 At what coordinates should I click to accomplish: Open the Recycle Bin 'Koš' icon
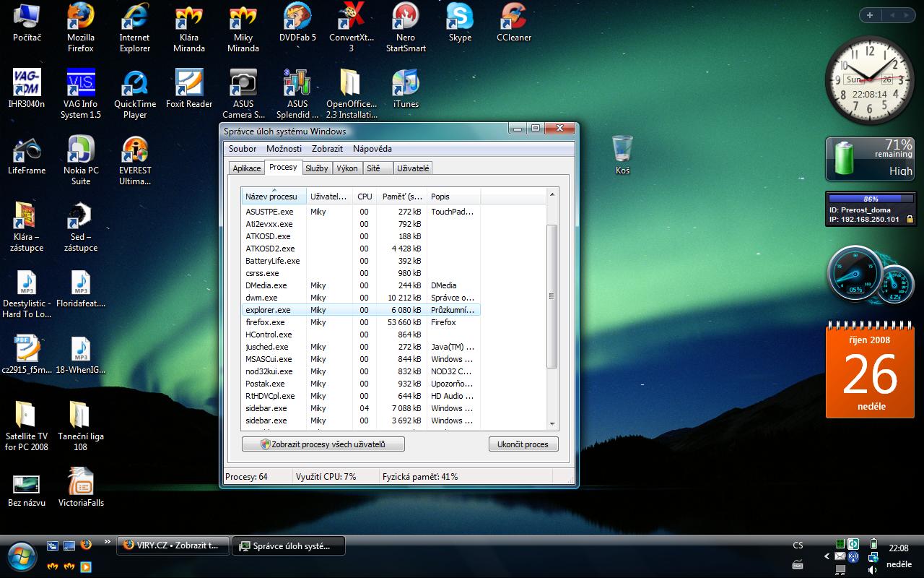(622, 150)
